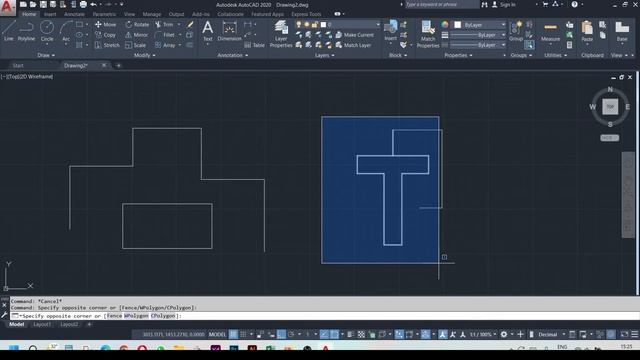Expand the Modify panel
The height and width of the screenshot is (360, 640).
(x=144, y=55)
